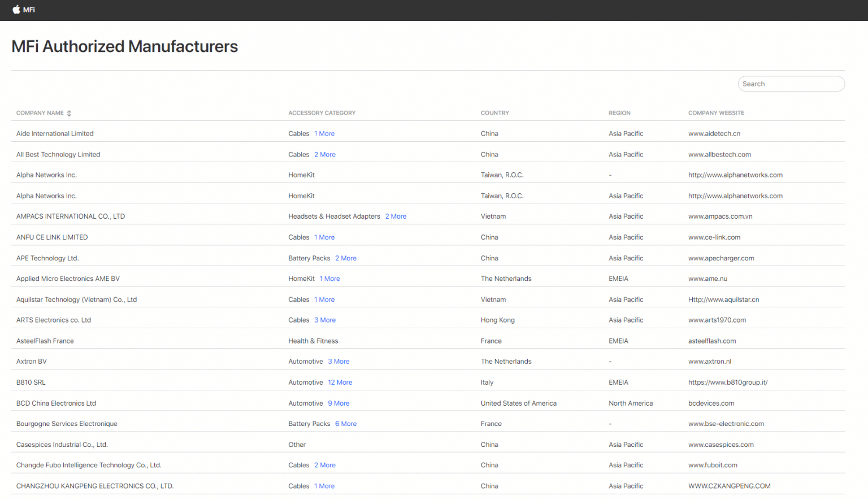Open www.aidetech.cn website link

(714, 134)
